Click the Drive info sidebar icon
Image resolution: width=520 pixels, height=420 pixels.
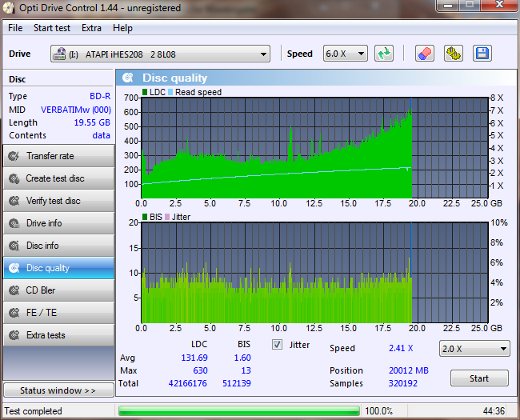pos(14,223)
